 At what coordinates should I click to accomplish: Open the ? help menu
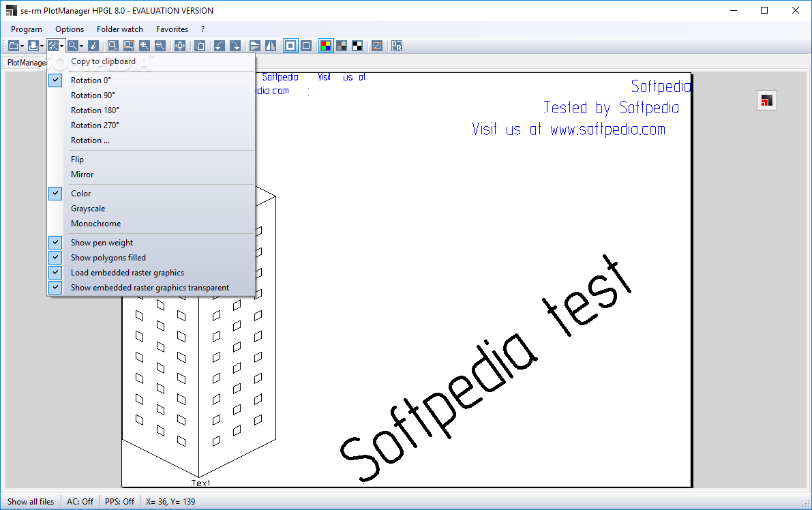[x=203, y=29]
